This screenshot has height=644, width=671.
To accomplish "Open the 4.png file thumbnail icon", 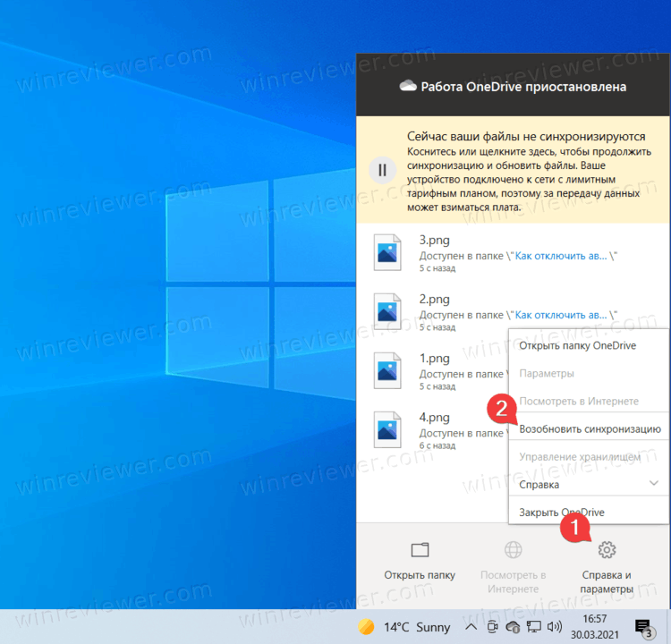I will tap(387, 429).
